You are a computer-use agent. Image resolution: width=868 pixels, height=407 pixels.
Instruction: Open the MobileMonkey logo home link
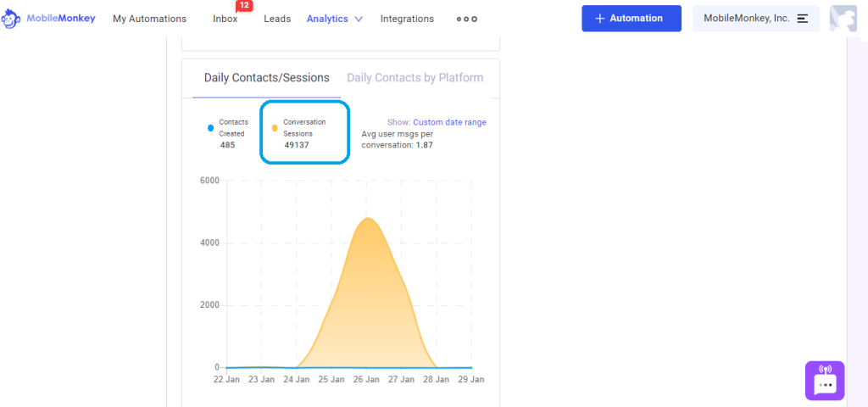tap(48, 19)
